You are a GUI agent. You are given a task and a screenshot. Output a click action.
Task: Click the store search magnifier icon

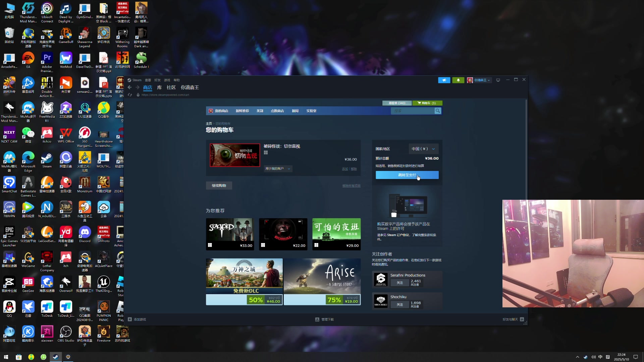click(438, 111)
